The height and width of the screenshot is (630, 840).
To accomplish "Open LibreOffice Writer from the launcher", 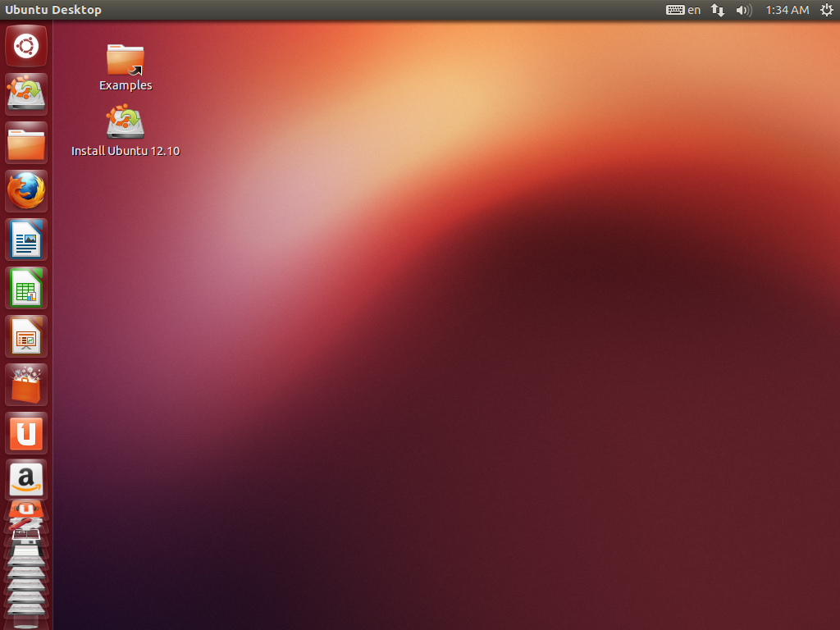I will pyautogui.click(x=25, y=239).
